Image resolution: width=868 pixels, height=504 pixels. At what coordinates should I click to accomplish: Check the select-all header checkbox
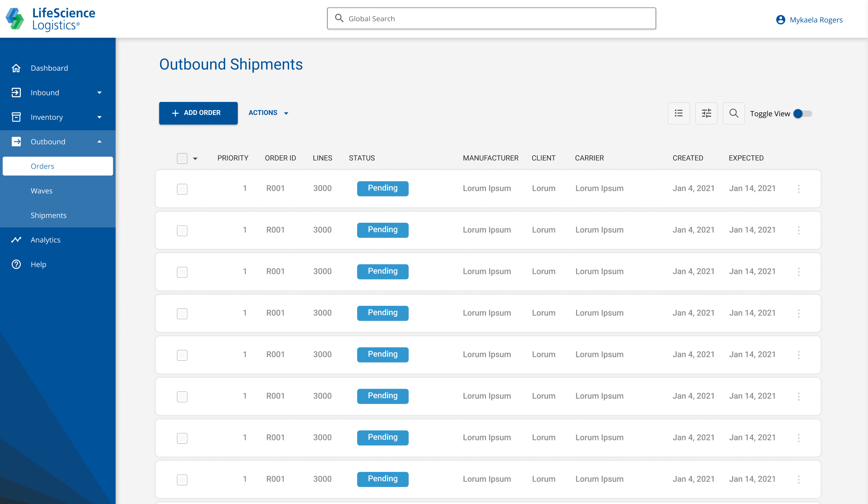(182, 158)
